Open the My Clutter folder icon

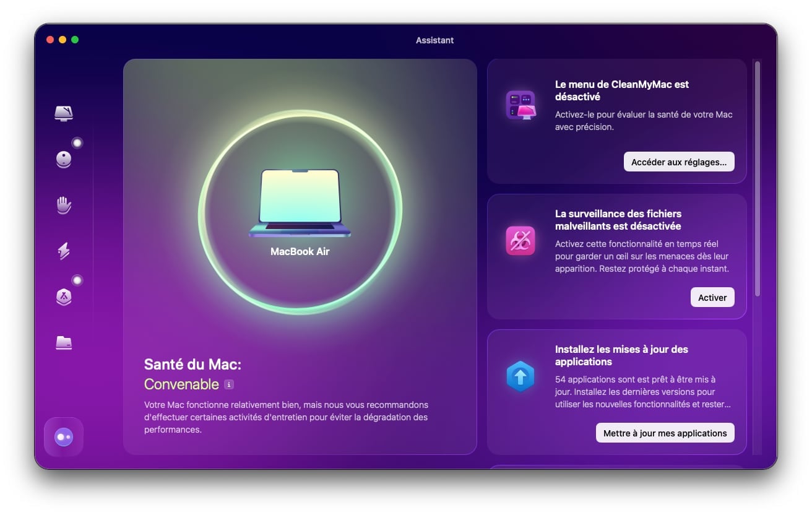pos(64,342)
